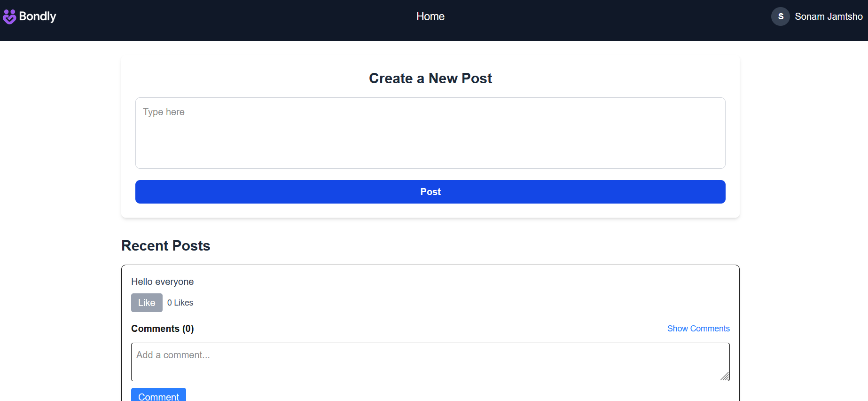This screenshot has width=868, height=401.
Task: Like the Hello everyone post
Action: coord(147,303)
